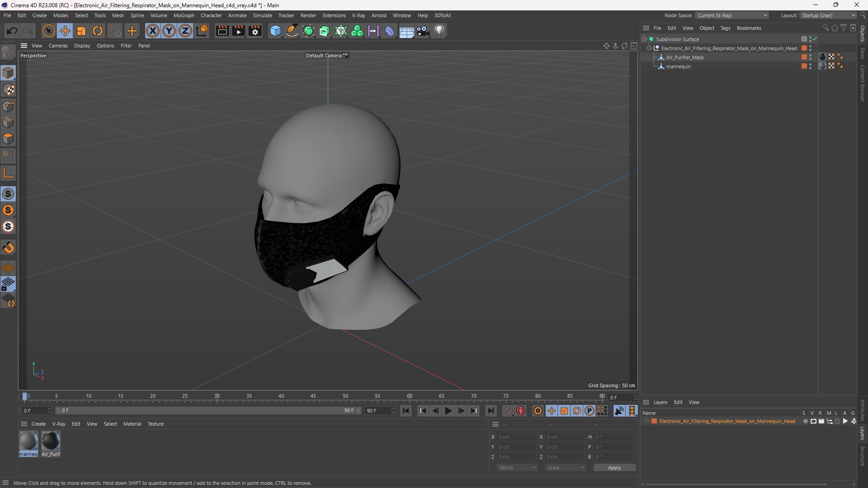The image size is (868, 488).
Task: Open Edit Render Settings
Action: (255, 31)
